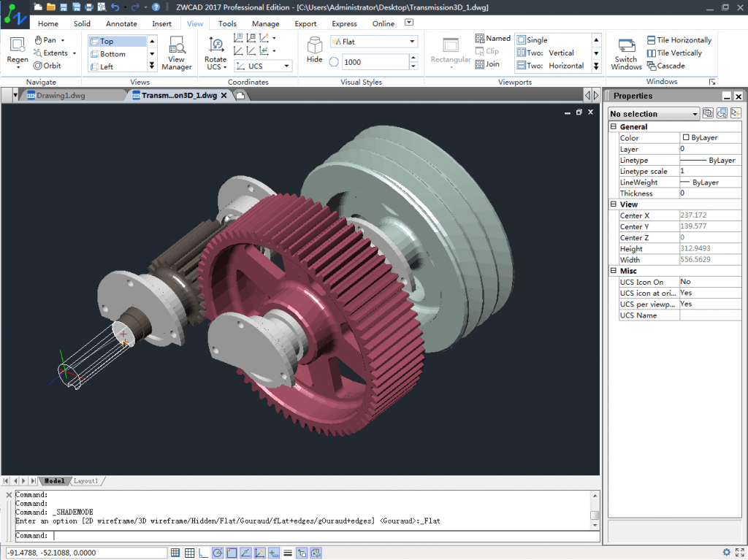748x560 pixels.
Task: Click the Rotate UCS icon
Action: coord(215,45)
